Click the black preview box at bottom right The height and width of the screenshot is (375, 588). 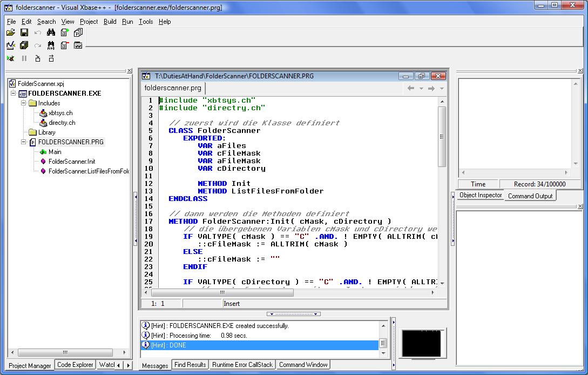pos(422,344)
